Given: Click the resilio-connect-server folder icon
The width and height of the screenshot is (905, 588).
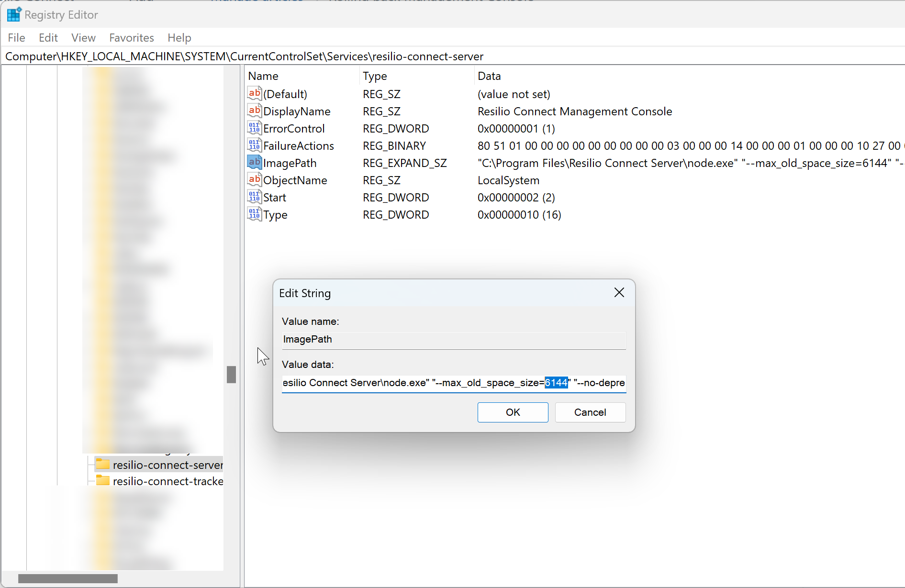Looking at the screenshot, I should [102, 464].
